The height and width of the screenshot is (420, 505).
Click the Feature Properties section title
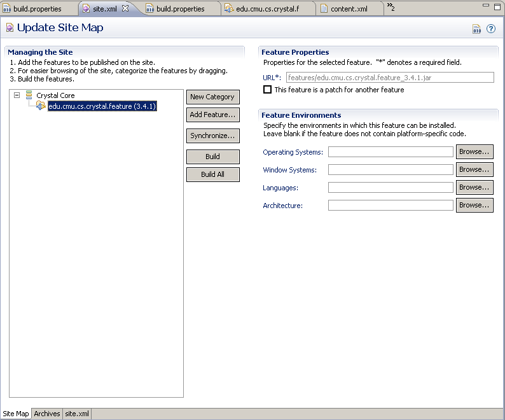[x=295, y=52]
